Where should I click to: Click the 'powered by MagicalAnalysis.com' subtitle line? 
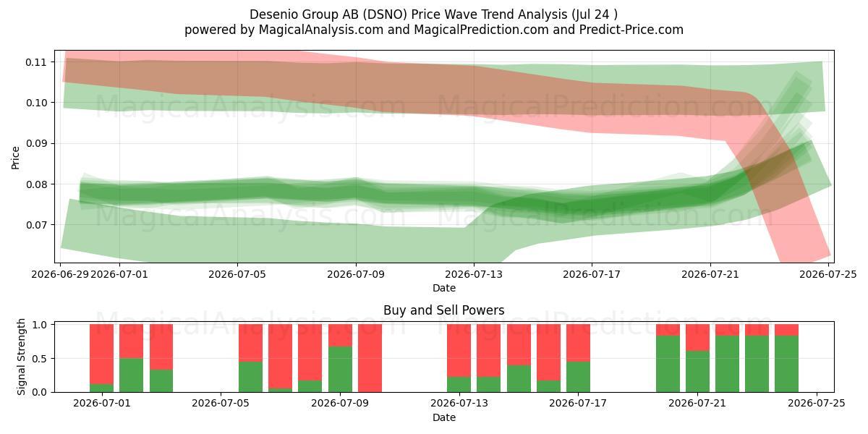click(x=434, y=30)
